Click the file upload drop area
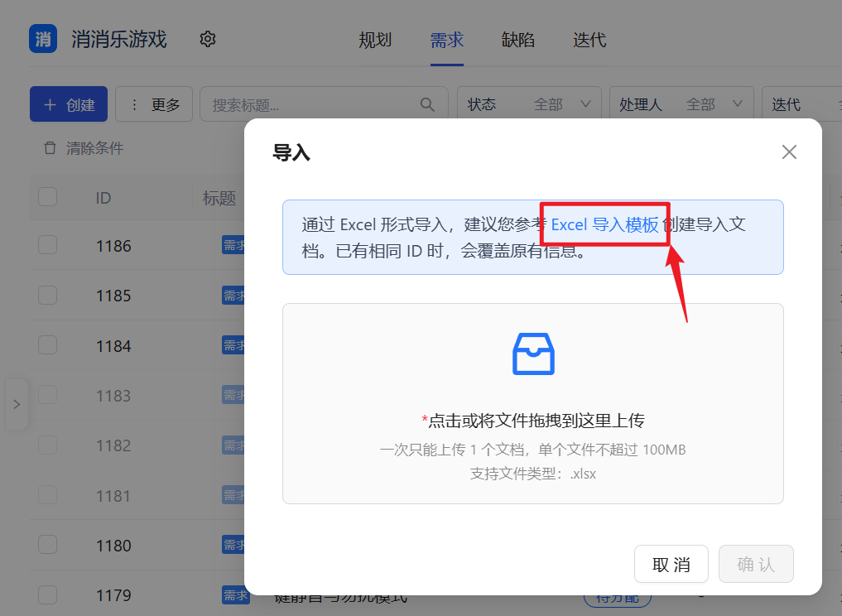The width and height of the screenshot is (842, 616). pyautogui.click(x=533, y=404)
